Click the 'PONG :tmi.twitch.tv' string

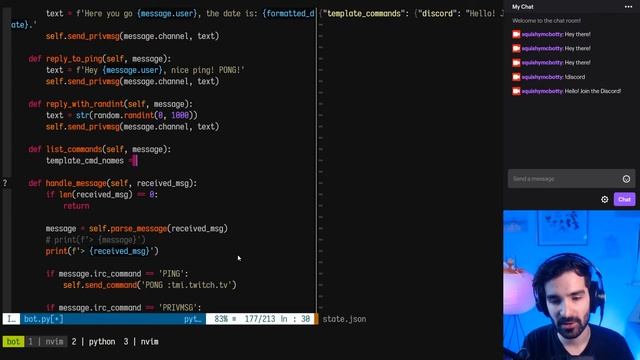pos(188,285)
